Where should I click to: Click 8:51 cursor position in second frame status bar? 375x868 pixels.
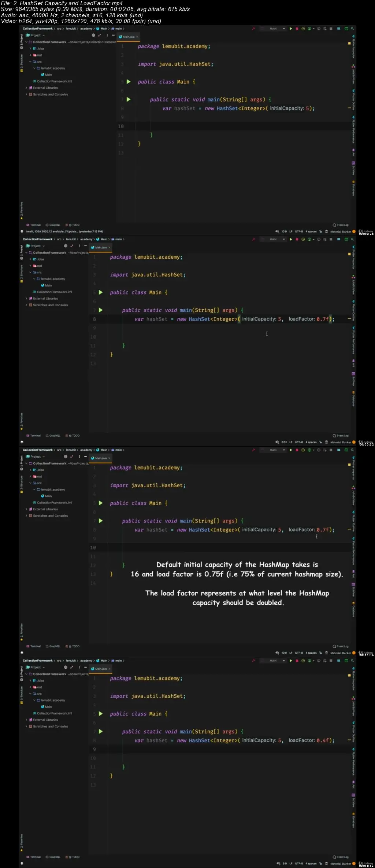pyautogui.click(x=284, y=442)
